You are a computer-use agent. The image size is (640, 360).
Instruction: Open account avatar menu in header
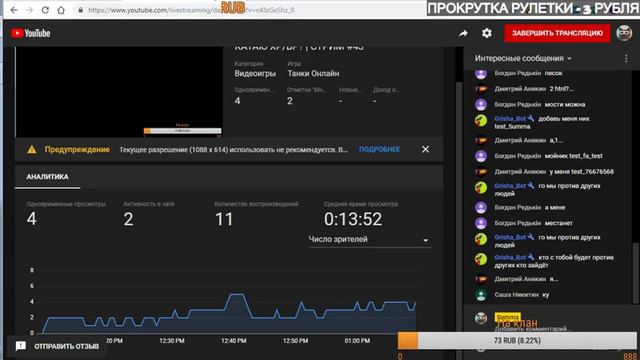624,33
